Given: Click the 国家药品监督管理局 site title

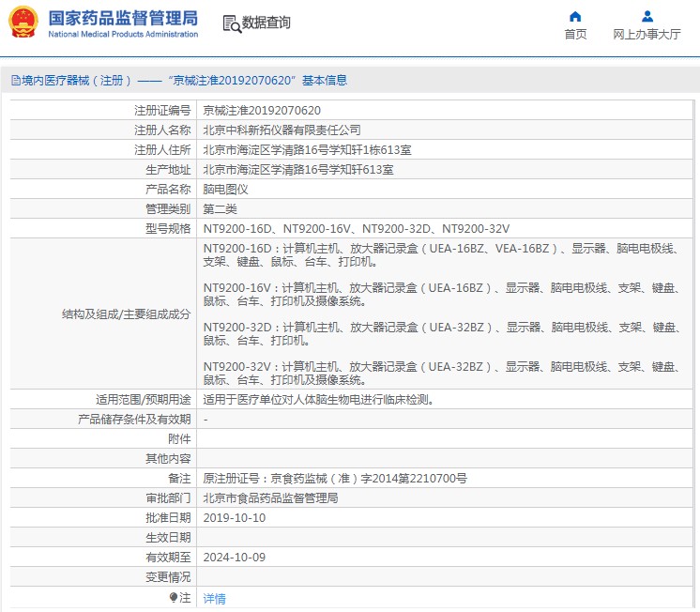Looking at the screenshot, I should click(x=122, y=18).
